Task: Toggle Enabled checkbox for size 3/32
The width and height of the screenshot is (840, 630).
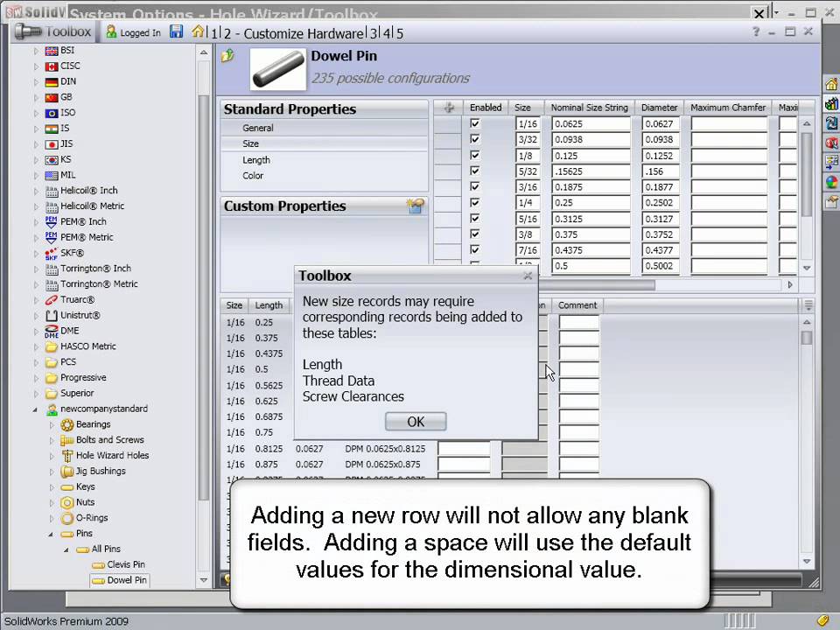Action: pos(474,139)
